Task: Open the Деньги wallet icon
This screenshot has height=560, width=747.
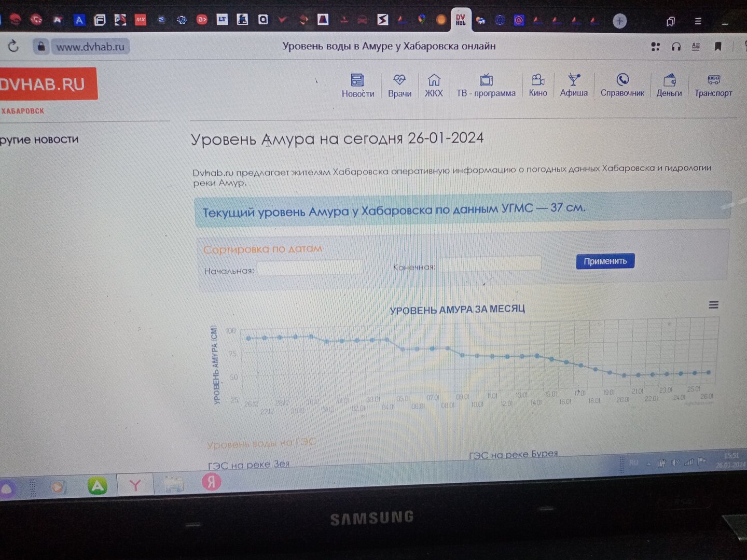Action: point(669,79)
